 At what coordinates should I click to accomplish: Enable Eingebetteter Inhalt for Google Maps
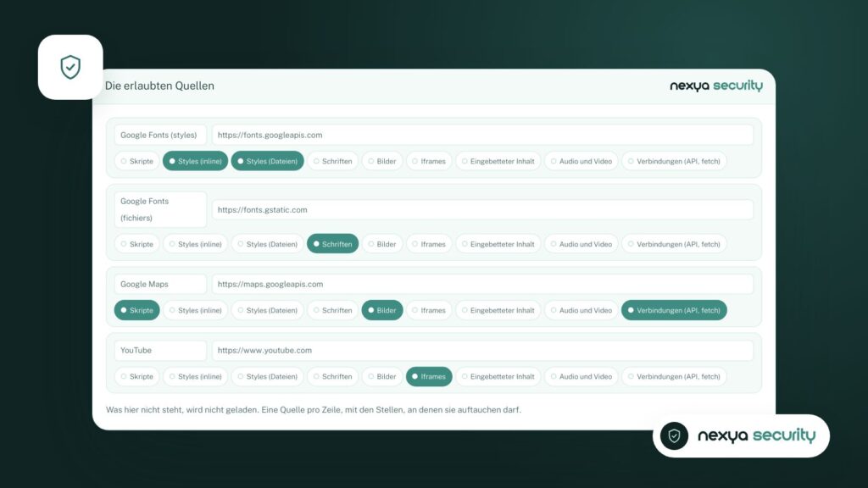coord(498,310)
